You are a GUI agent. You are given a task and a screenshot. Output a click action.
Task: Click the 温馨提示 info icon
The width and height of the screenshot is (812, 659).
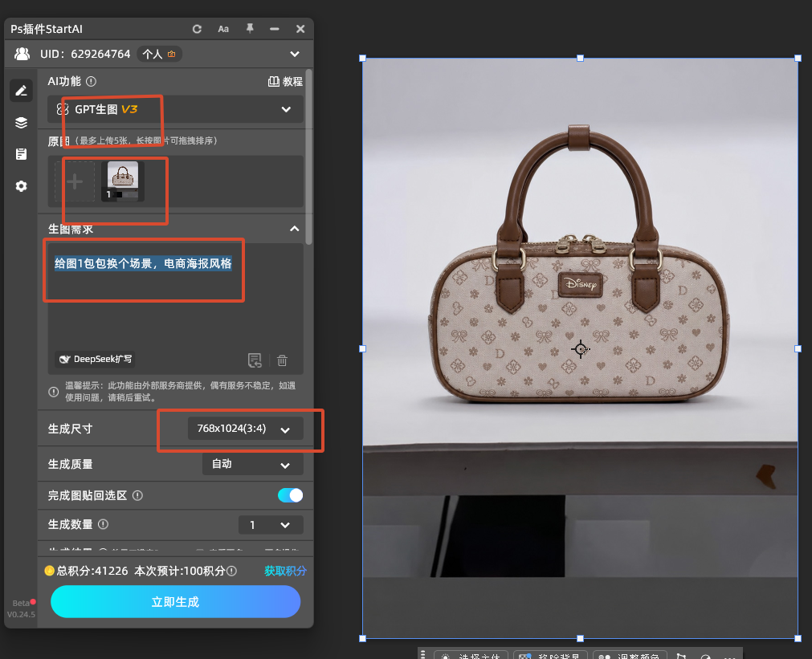53,392
